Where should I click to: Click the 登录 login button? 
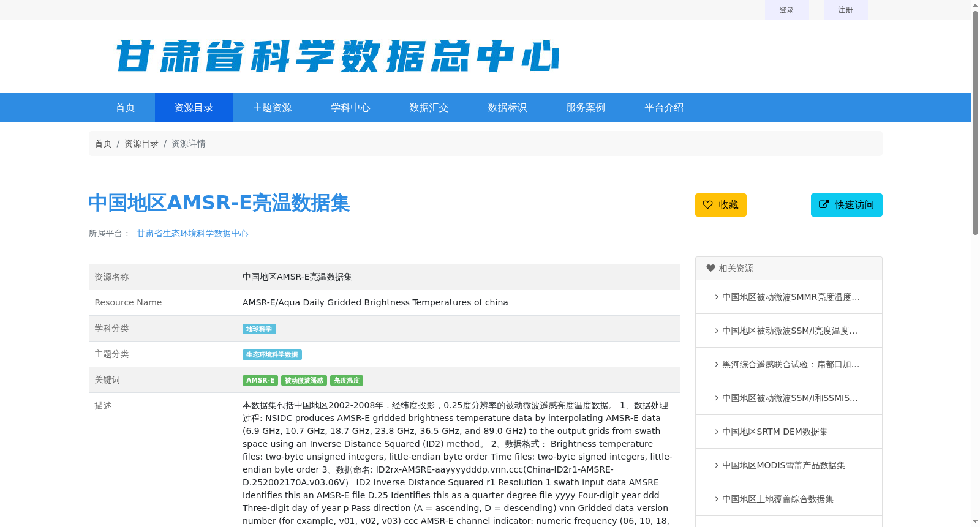coord(787,10)
